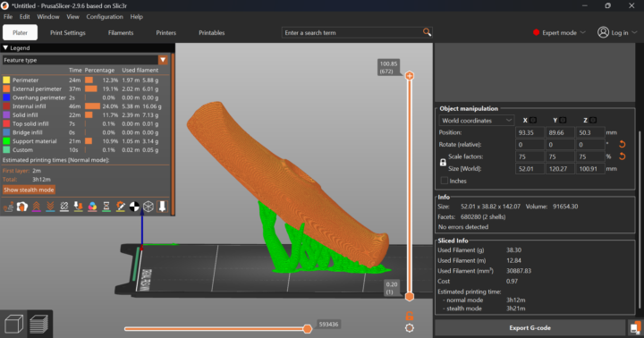Click the horizontal move slider handle
Image resolution: width=644 pixels, height=338 pixels.
click(307, 328)
